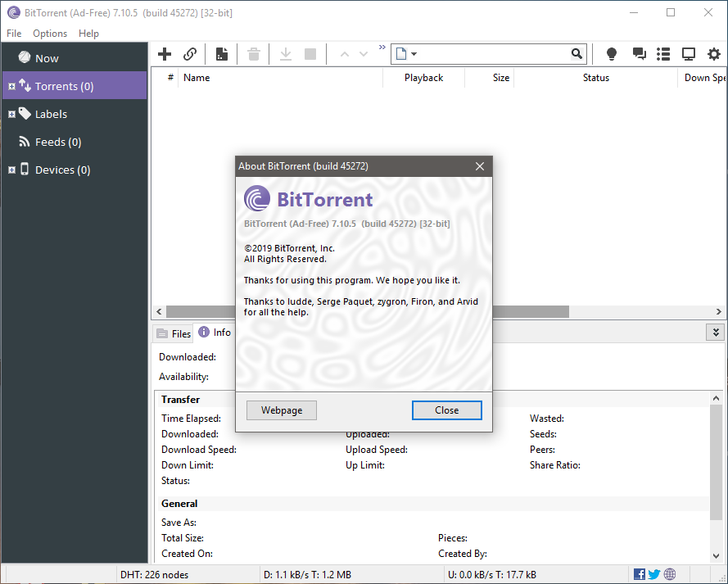Close the About dialog with X
This screenshot has height=584, width=728.
pos(480,166)
